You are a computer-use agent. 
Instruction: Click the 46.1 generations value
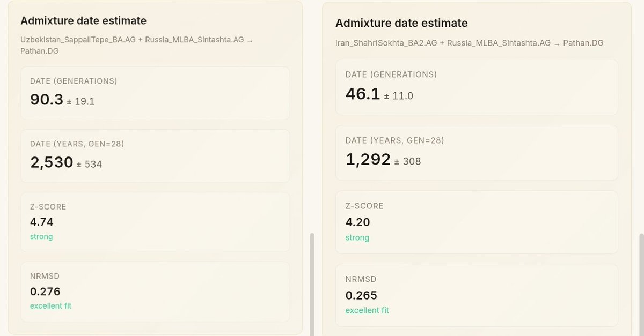point(362,94)
